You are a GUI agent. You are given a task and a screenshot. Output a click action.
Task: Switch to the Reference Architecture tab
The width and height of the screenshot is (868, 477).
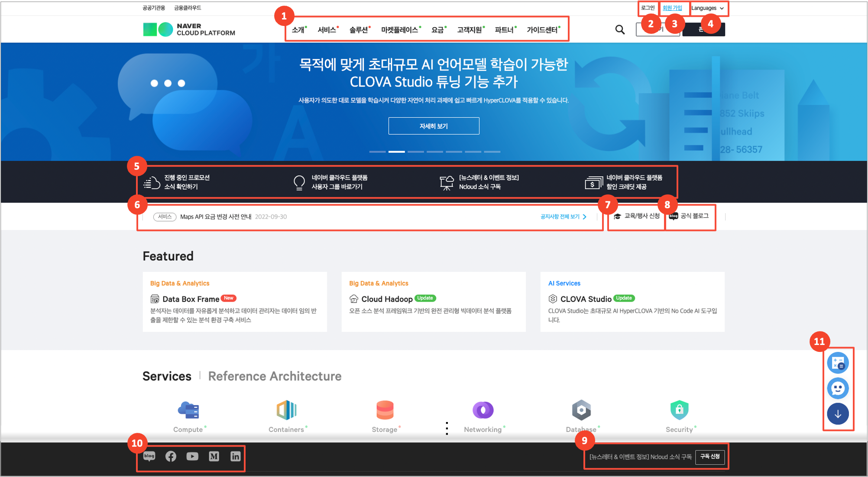coord(275,376)
